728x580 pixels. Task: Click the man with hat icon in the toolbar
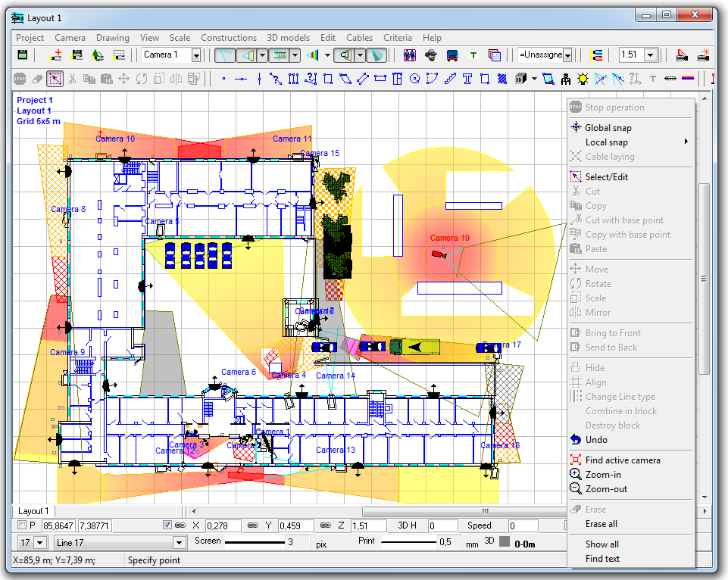(431, 55)
